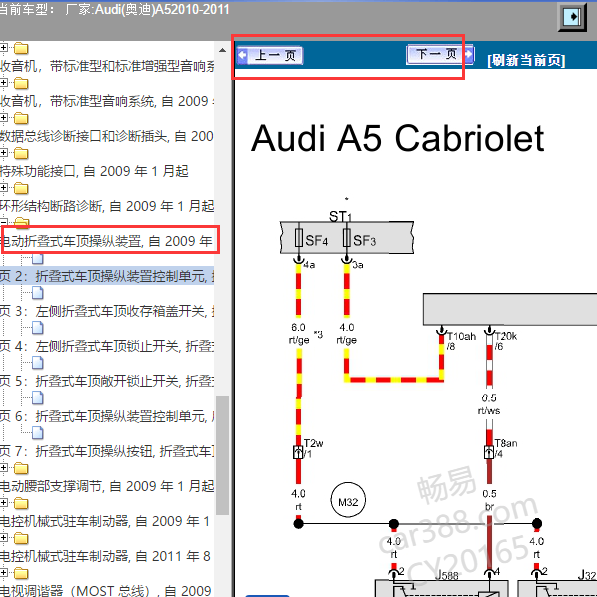Image resolution: width=597 pixels, height=597 pixels.
Task: Click the tree scrollbar up arrow
Action: coord(222,50)
